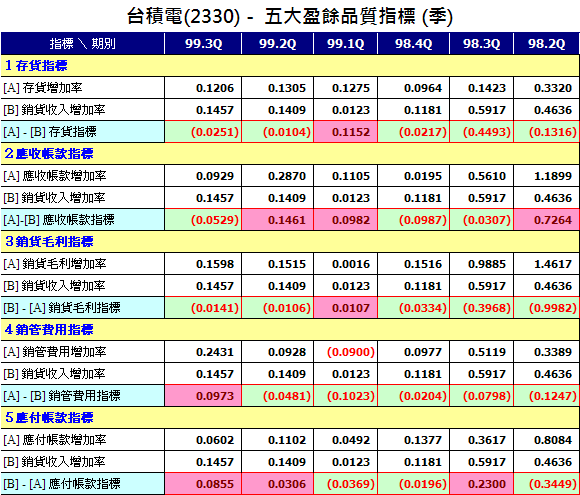Select value 1.1899 in 應收帳款增加率 row
Screen dimensions: 580x495
[x=553, y=176]
